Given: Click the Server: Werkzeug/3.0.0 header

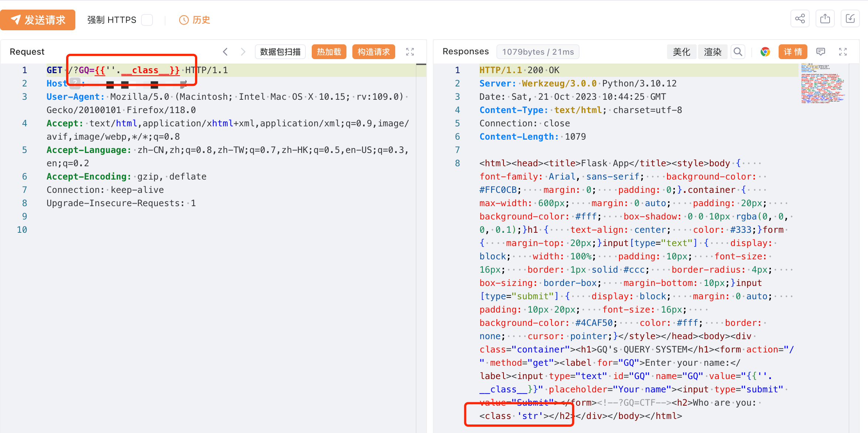Looking at the screenshot, I should click(578, 83).
